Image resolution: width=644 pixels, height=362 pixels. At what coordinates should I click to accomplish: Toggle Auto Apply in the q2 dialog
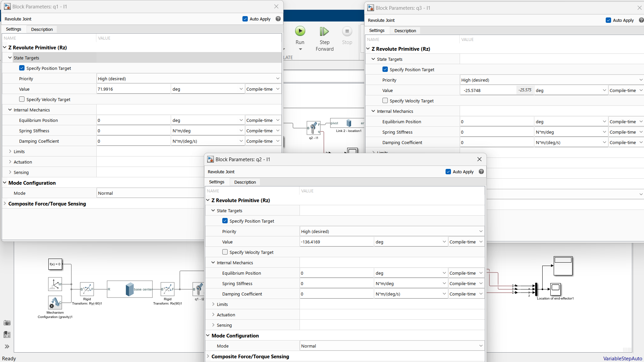pos(448,172)
